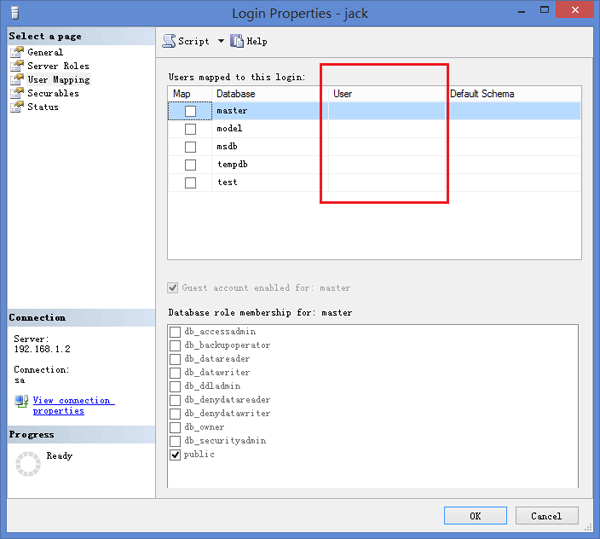
Task: Click the Map column header
Action: pos(189,94)
